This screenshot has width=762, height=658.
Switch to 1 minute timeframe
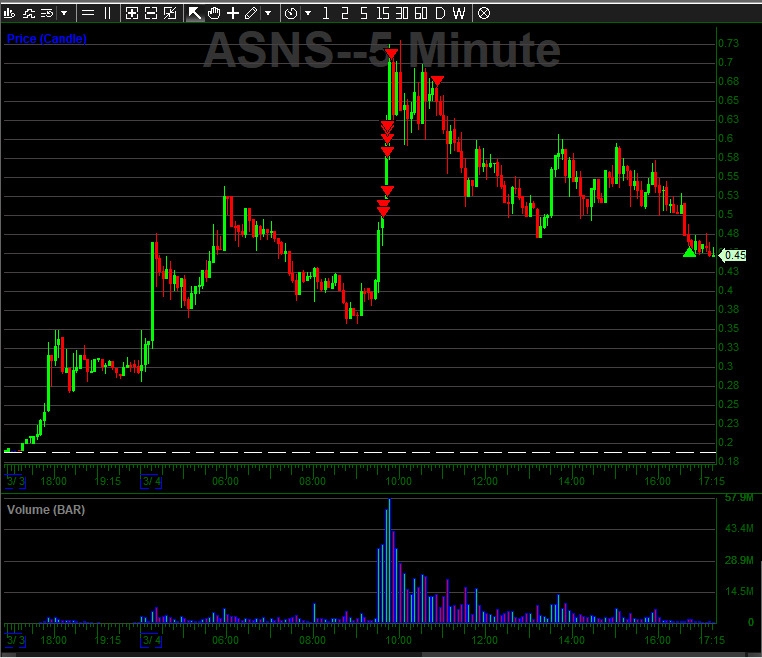(326, 13)
